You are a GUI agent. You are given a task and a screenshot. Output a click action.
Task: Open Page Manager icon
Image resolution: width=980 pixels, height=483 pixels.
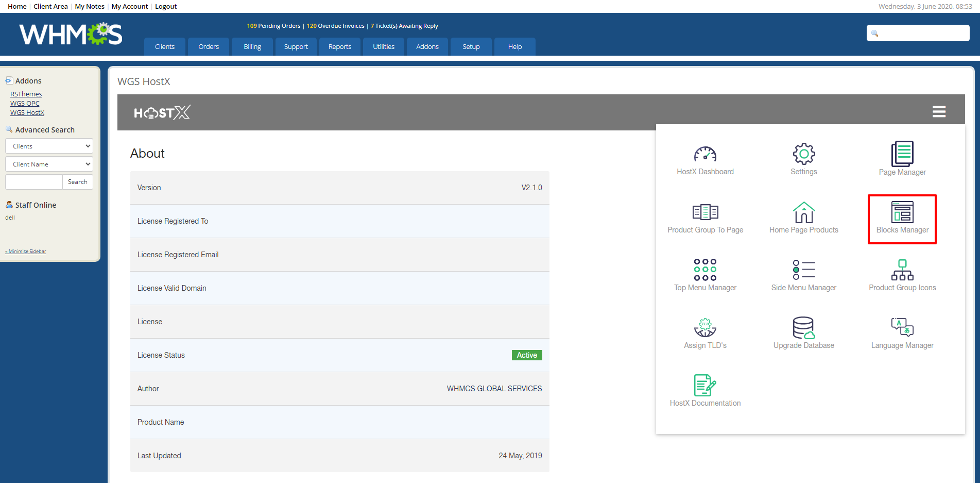point(902,155)
